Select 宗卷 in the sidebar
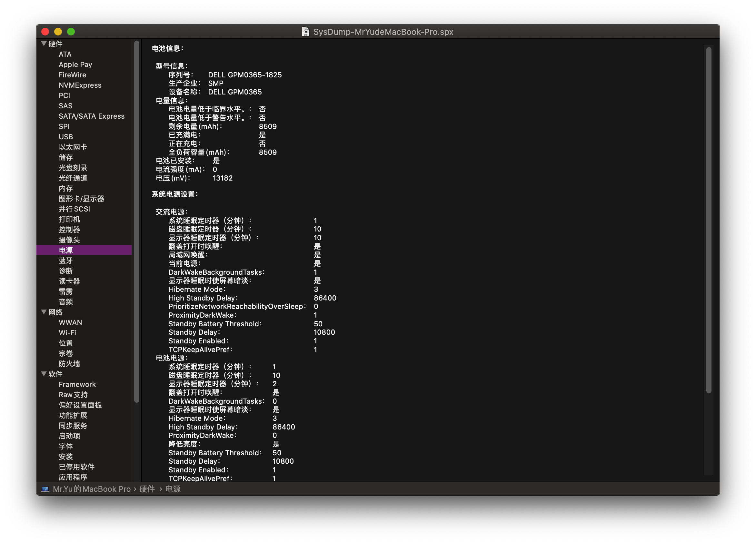The image size is (756, 543). click(66, 354)
